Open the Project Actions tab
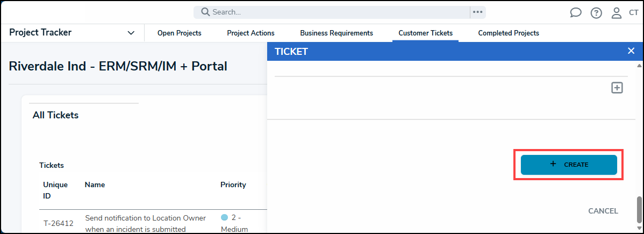644x234 pixels. [x=251, y=33]
